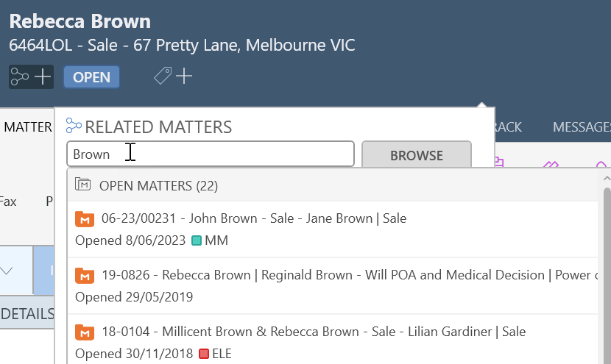This screenshot has width=611, height=364.
Task: Select Rebecca Brown Will POA matter
Action: click(333, 286)
